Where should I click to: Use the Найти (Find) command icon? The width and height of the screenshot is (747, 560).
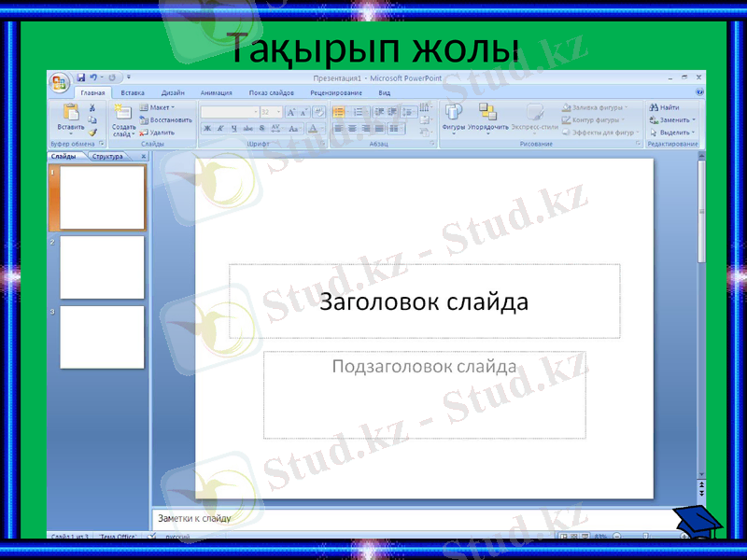(666, 106)
